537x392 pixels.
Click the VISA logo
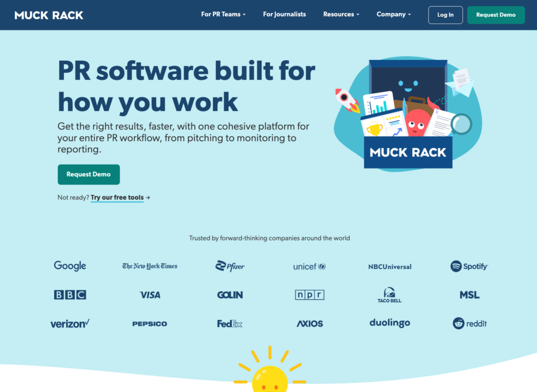[150, 295]
